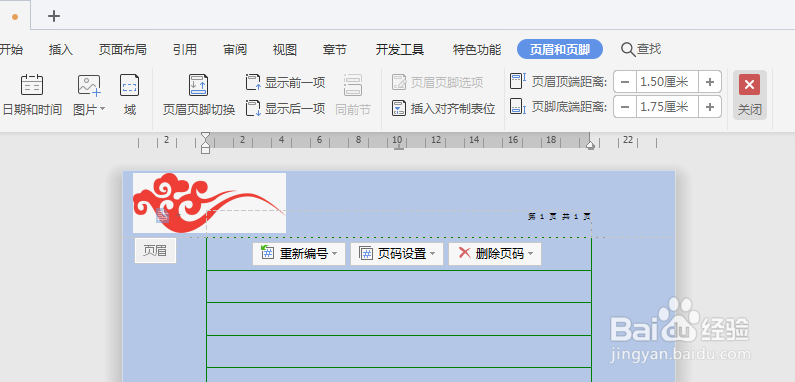Open 删除页码 delete page number dropdown

(495, 254)
